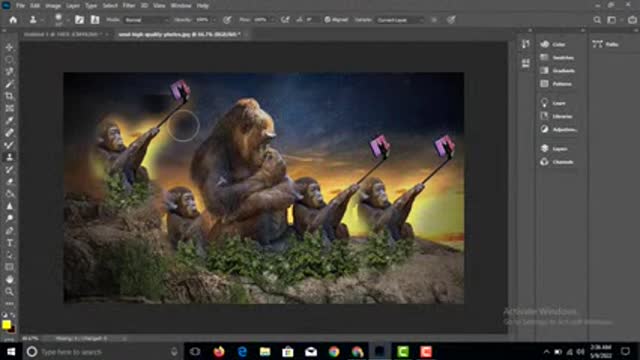
Task: Select the Lasso tool
Action: tap(9, 72)
